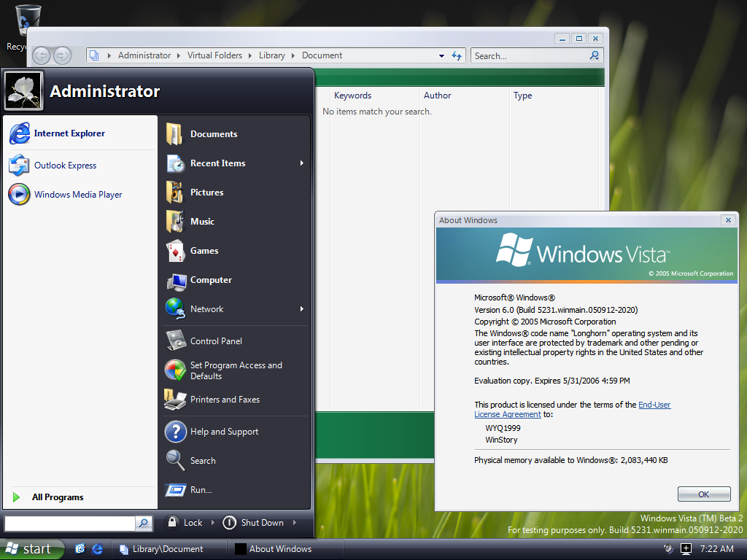Open the address bar history dropdown
Image resolution: width=747 pixels, height=560 pixels.
441,55
